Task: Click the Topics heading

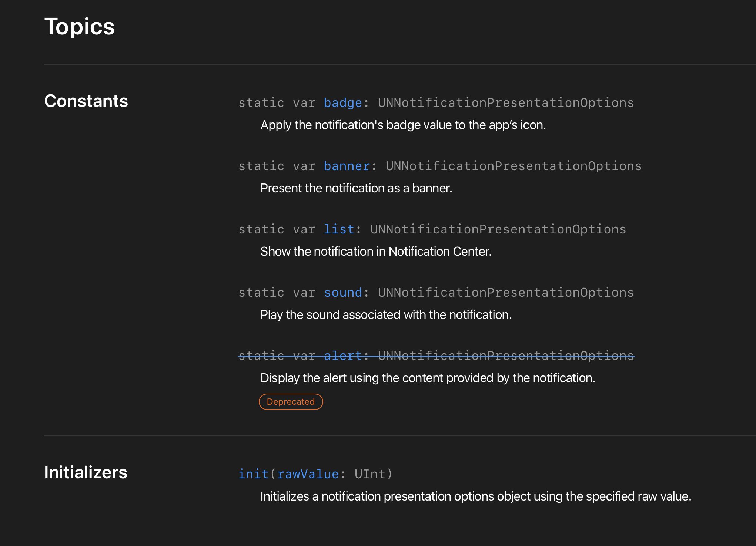Action: click(79, 27)
